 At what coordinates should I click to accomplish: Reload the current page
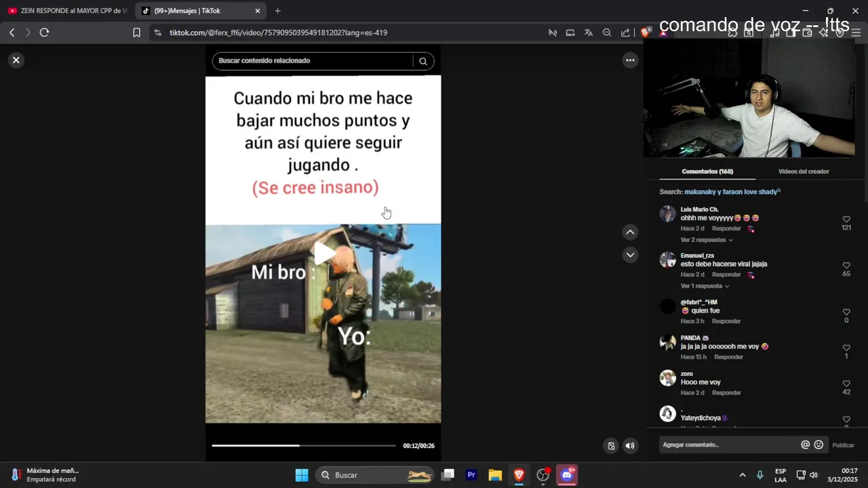click(44, 33)
